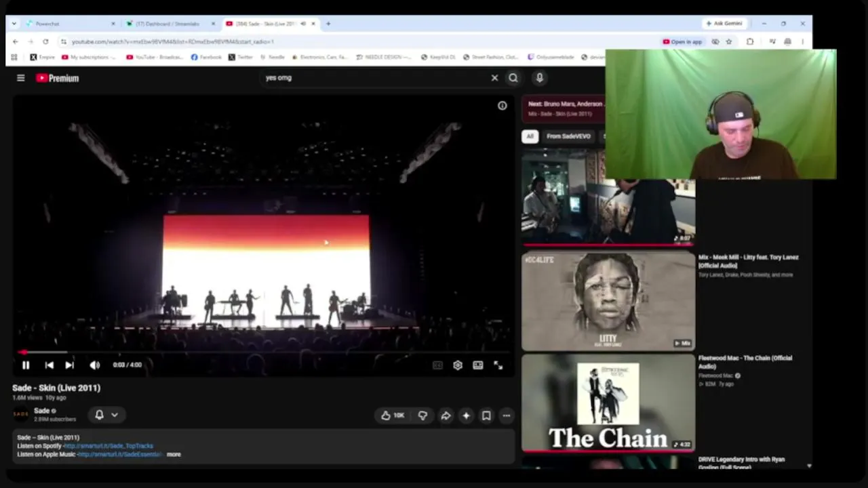Go to YouTube Premium home logo
Image resolution: width=868 pixels, height=488 pixels.
58,78
